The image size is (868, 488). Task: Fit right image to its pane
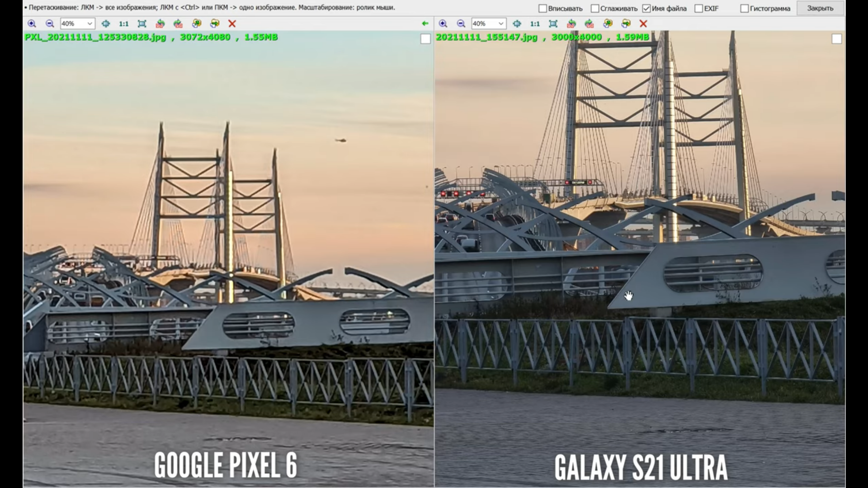(553, 23)
